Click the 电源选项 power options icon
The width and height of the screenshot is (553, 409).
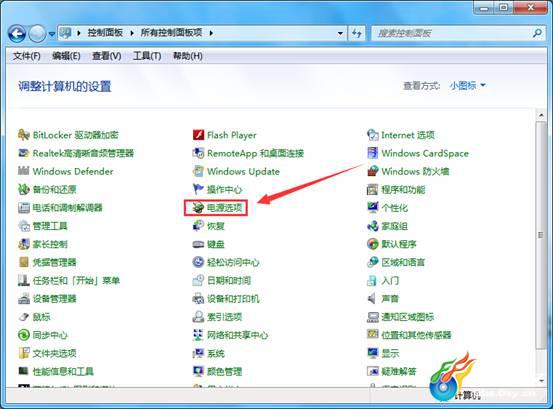pos(198,208)
